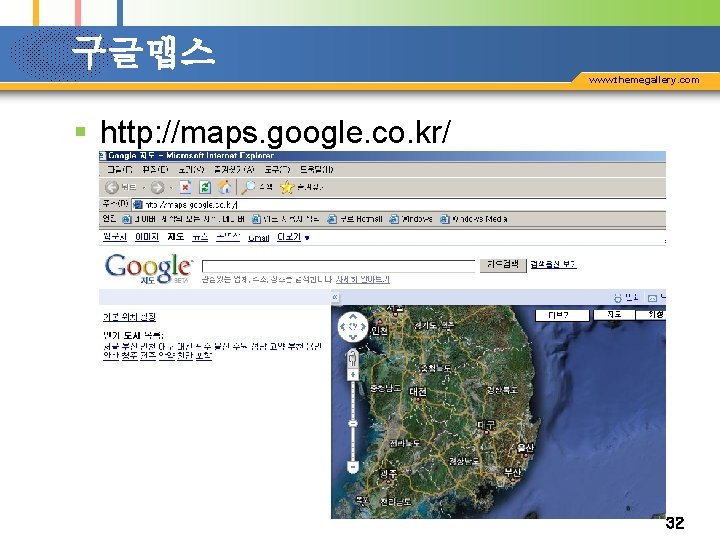Click the red X Stop icon
Screen dimensions: 720x540
tap(185, 187)
